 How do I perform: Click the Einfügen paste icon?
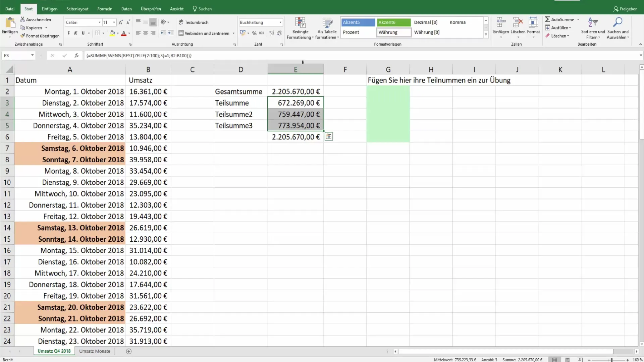click(10, 23)
